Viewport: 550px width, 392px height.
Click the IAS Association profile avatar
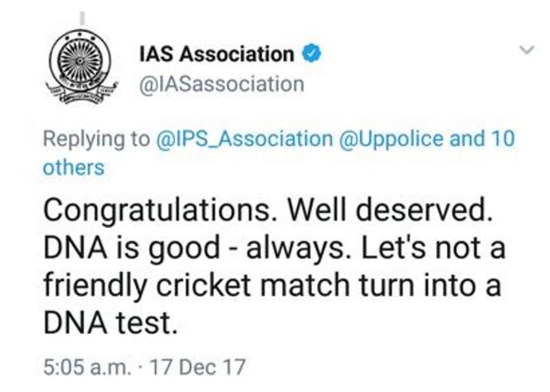pos(80,67)
